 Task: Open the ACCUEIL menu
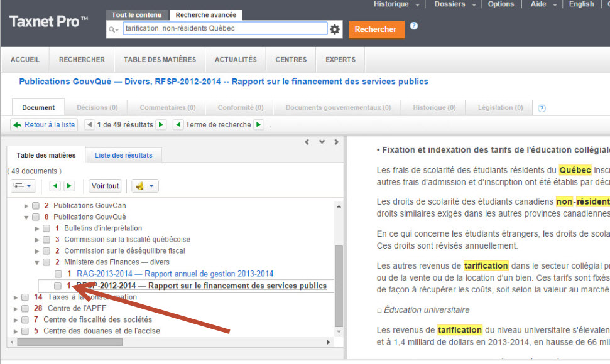(25, 60)
